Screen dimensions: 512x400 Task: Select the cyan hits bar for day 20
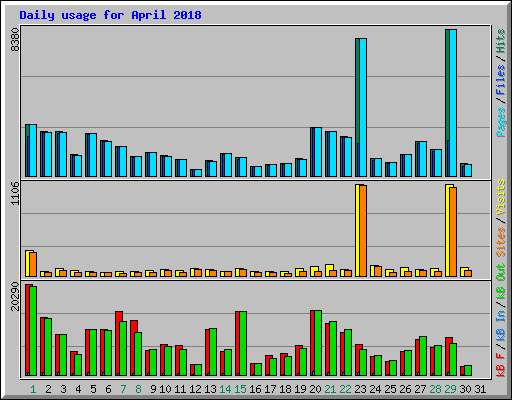pos(318,152)
